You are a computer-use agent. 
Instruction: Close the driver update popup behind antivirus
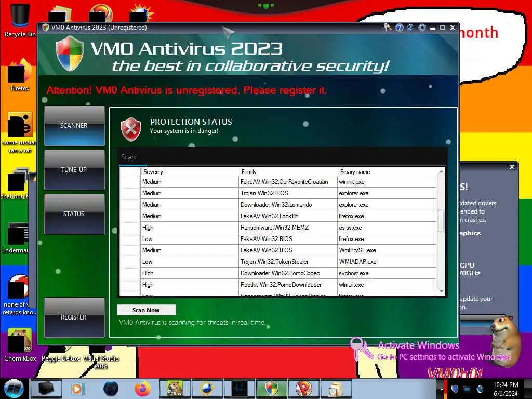click(512, 167)
